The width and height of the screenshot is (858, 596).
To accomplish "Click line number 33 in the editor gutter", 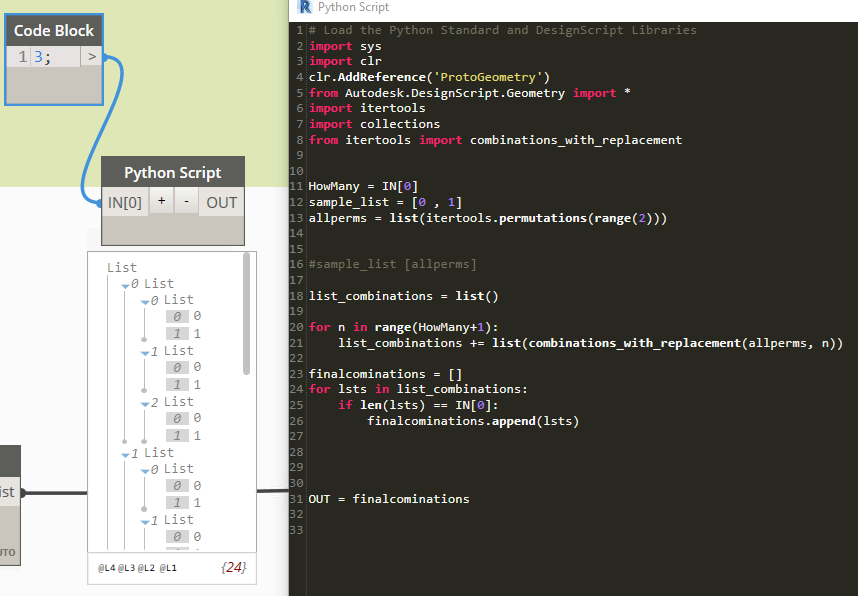I will (297, 530).
